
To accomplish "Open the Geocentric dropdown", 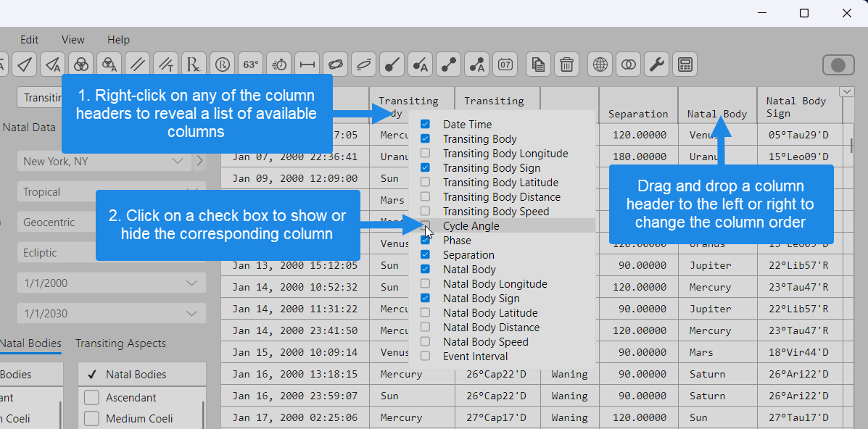I will click(x=111, y=222).
